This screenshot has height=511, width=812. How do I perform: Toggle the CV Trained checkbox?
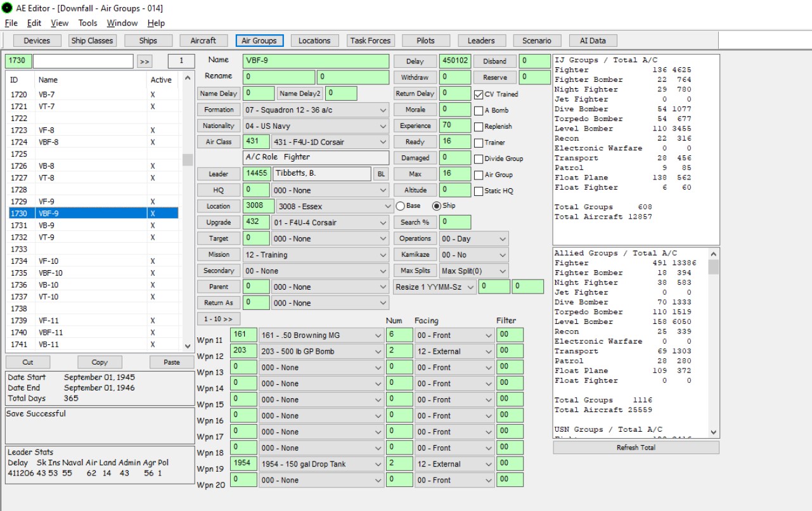(x=479, y=94)
